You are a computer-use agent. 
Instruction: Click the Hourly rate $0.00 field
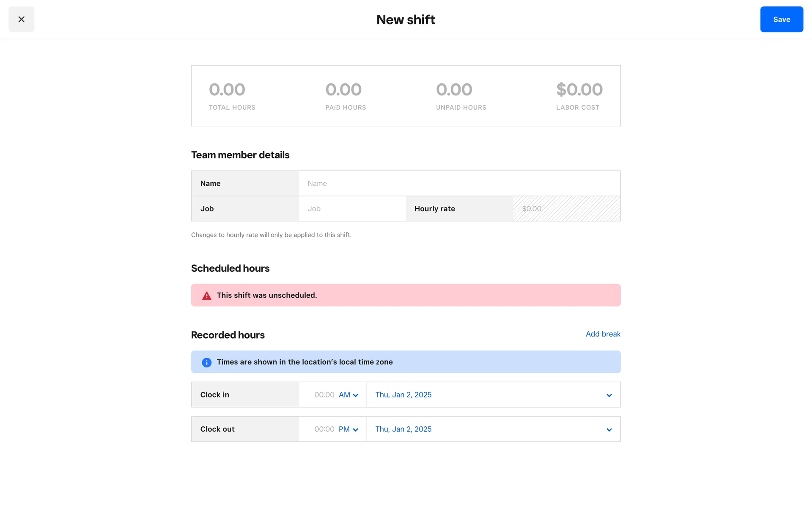click(566, 209)
